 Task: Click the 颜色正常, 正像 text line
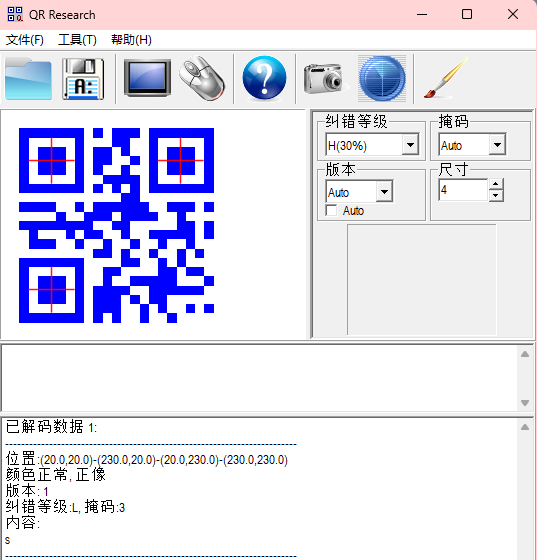[x=56, y=475]
